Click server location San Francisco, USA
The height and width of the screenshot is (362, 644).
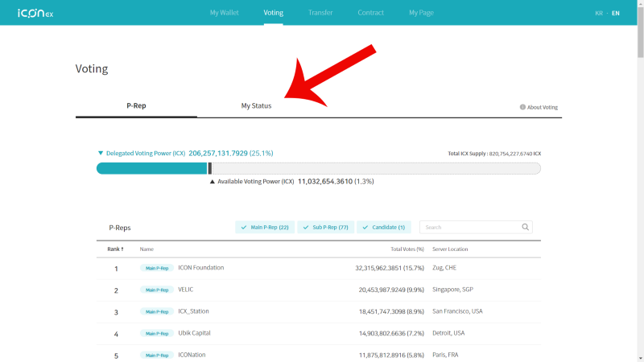(457, 311)
